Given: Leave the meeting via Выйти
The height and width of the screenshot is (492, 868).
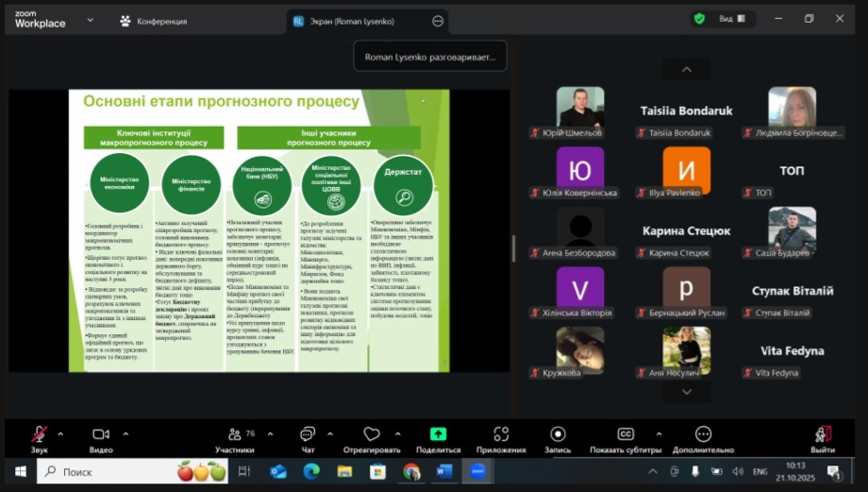Looking at the screenshot, I should coord(823,439).
